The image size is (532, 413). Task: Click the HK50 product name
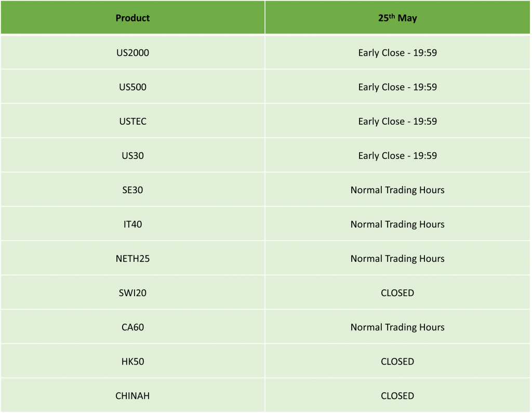tap(132, 361)
